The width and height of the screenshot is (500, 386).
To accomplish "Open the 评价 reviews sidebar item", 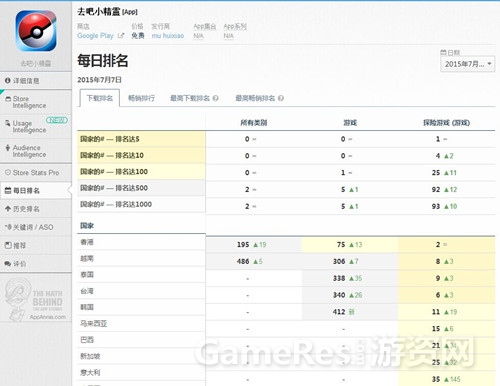I will 36,264.
